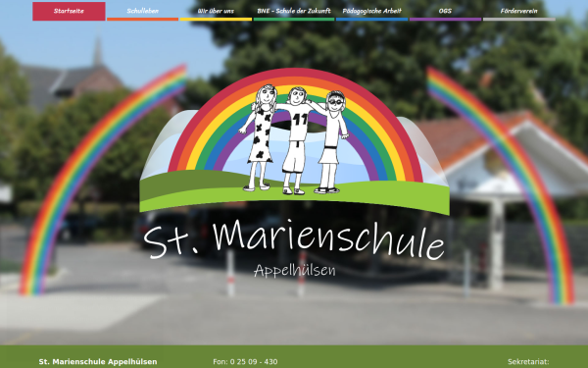Viewport: 588px width, 368px height.
Task: Click the phone number Fon: 0 25 09 - 430
Action: pos(245,362)
